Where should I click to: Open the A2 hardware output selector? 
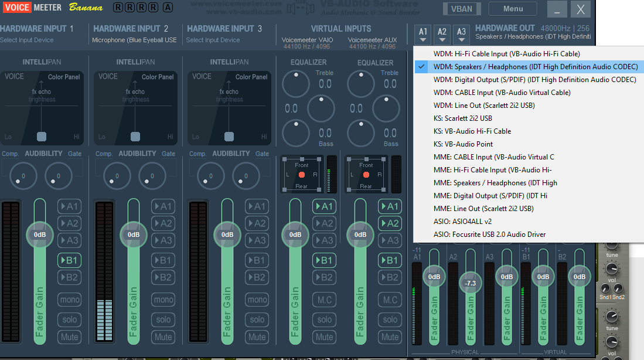tap(442, 35)
